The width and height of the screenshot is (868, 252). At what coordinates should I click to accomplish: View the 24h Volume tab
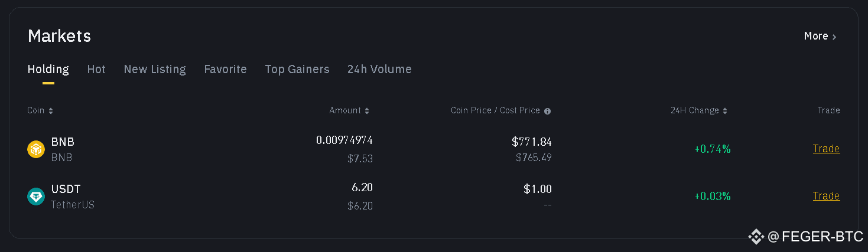click(x=379, y=69)
